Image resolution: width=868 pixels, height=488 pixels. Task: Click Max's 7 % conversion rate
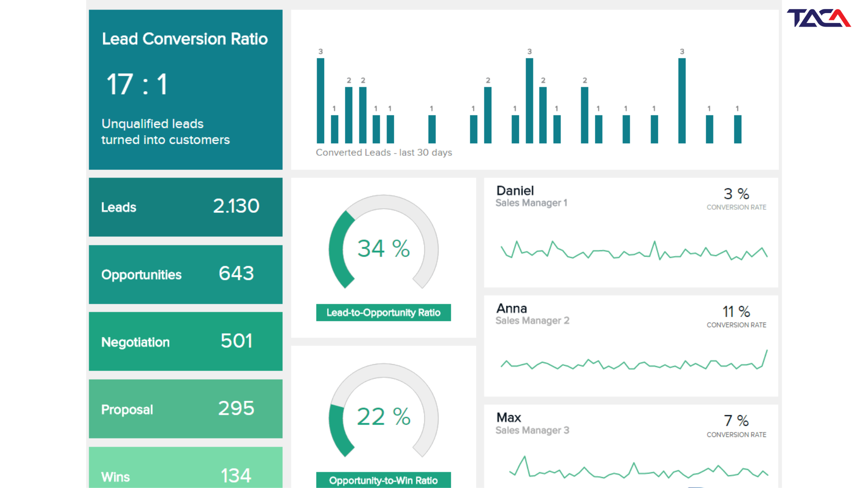click(736, 421)
